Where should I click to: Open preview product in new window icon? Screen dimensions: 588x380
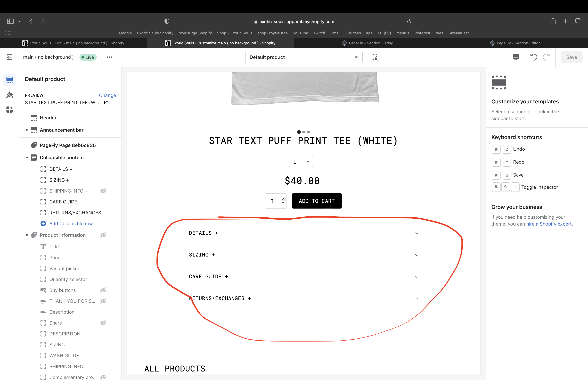tap(106, 102)
